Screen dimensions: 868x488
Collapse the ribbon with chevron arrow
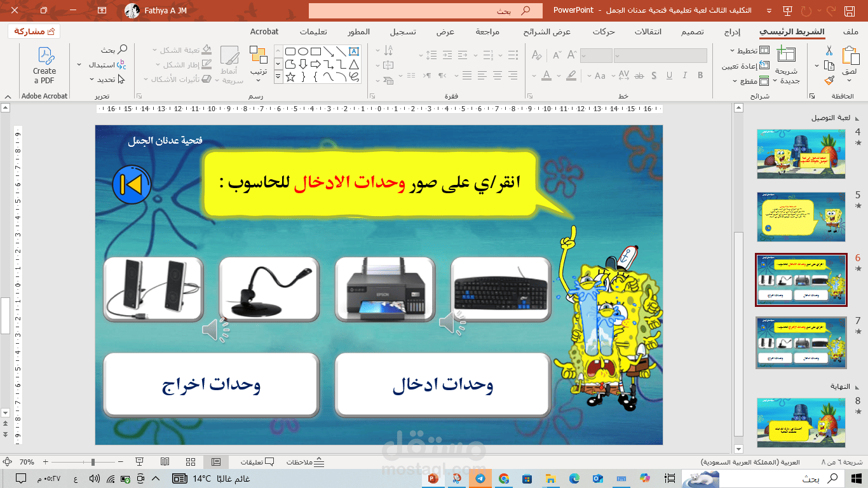tap(8, 96)
